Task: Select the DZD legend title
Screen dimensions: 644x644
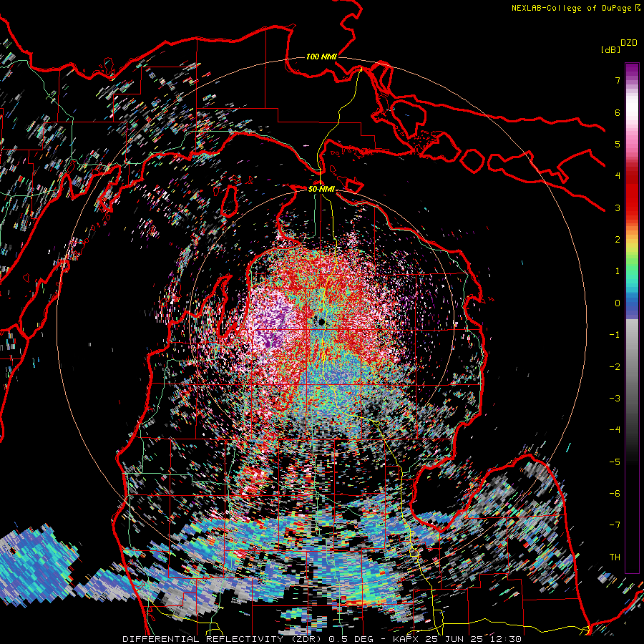Action: (x=628, y=43)
